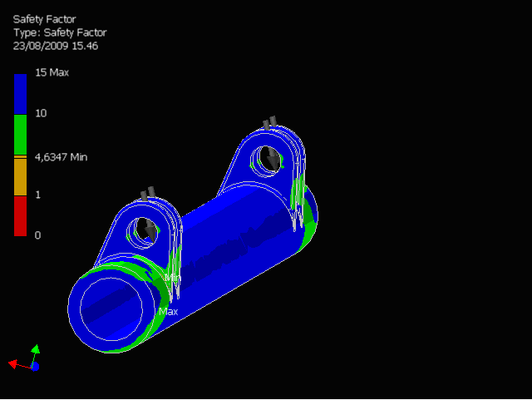Click the orange legend color band
Viewport: 532px width, 400px height.
(x=20, y=176)
